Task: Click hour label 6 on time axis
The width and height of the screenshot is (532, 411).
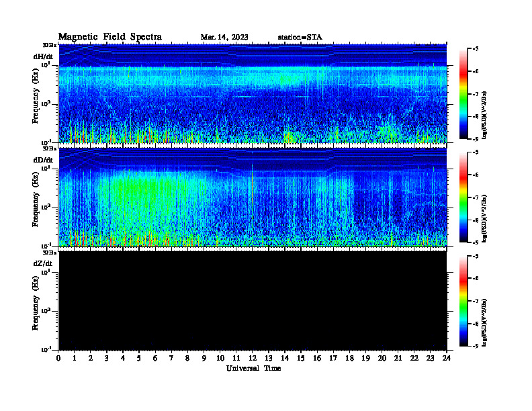Action: tap(155, 359)
